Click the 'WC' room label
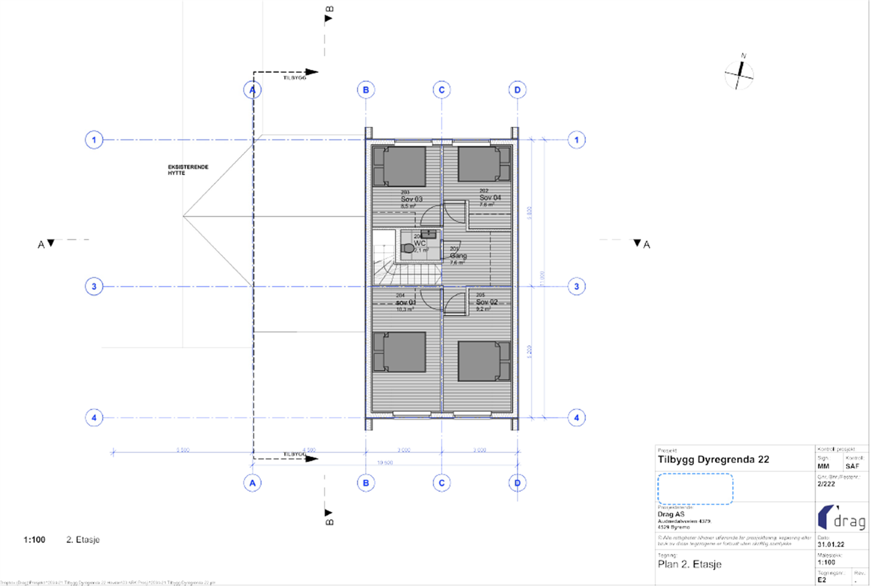 pyautogui.click(x=420, y=243)
